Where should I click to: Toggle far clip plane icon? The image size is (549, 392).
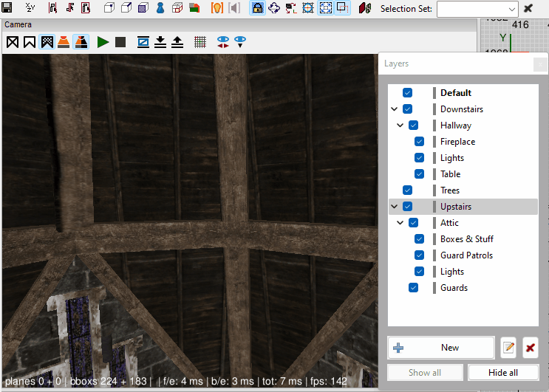click(143, 42)
